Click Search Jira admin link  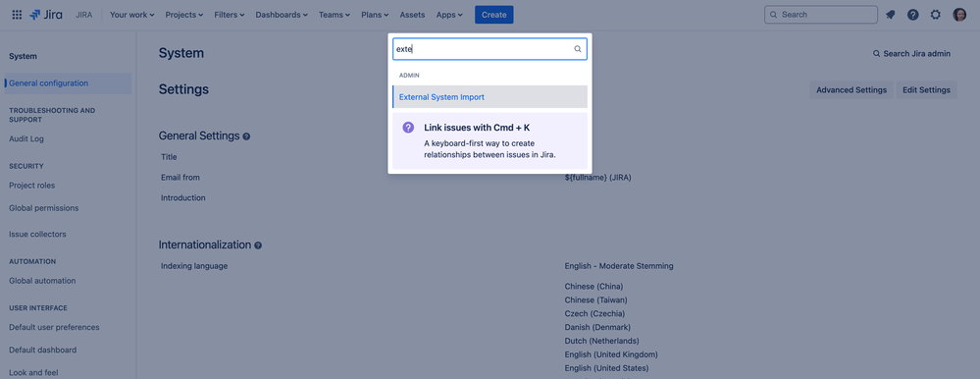coord(912,54)
